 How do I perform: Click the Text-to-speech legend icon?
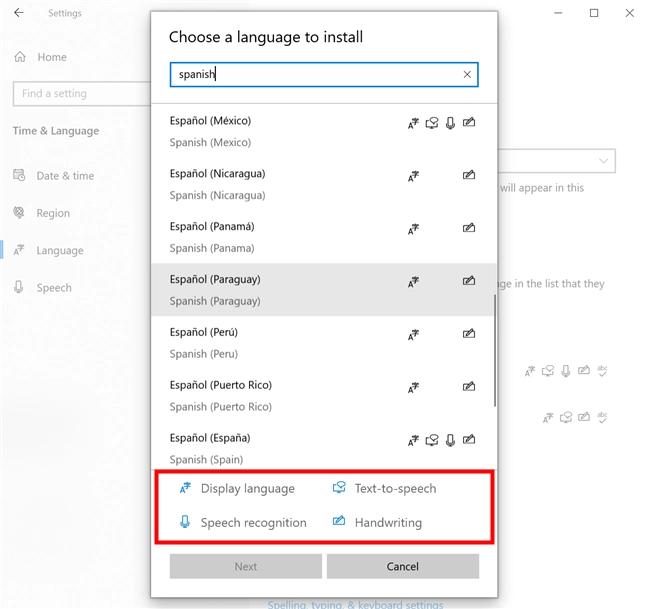click(x=339, y=488)
